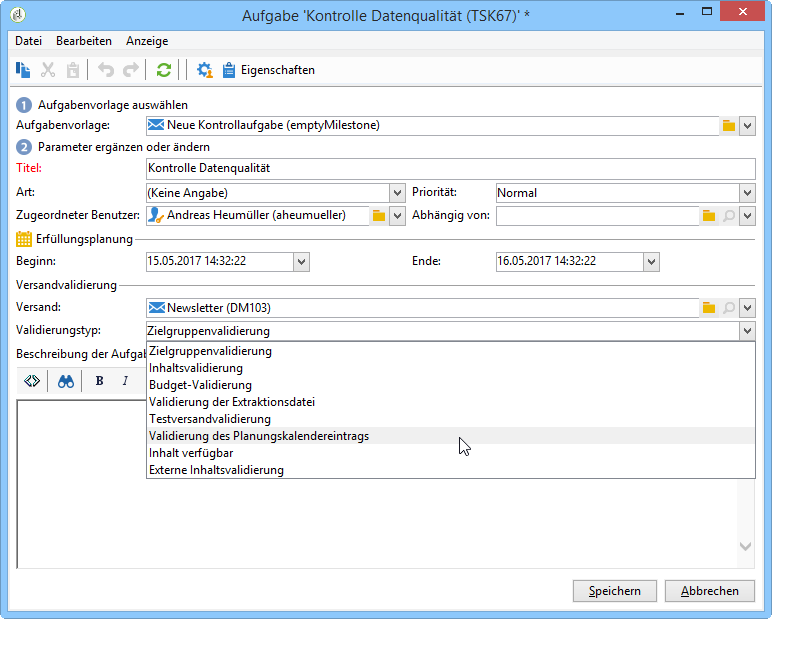Viewport: 804px width, 651px height.
Task: Choose Testversandvalidierung option
Action: 451,419
